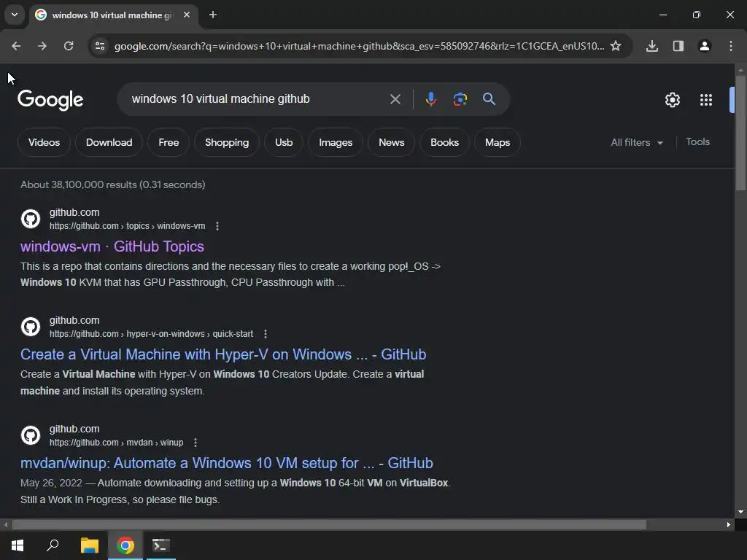Open Create a Virtual Machine with Hyper-V result
This screenshot has width=747, height=560.
pos(223,355)
